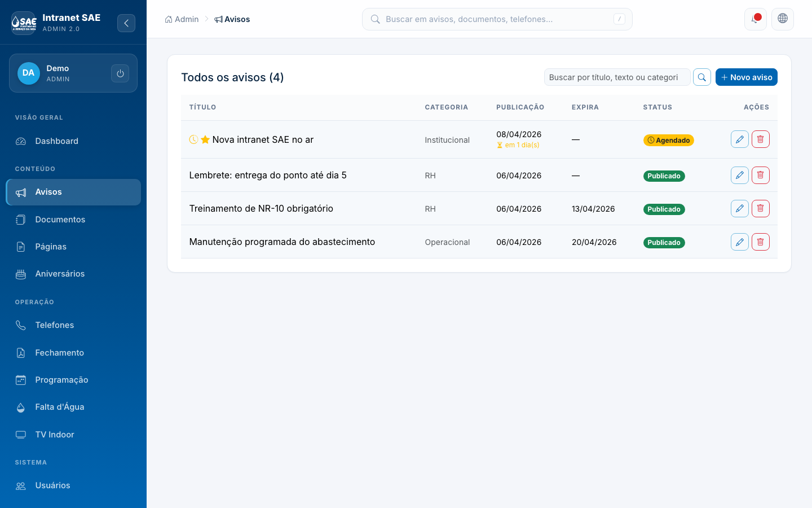Open the notifications bell
This screenshot has height=508, width=812.
click(756, 19)
